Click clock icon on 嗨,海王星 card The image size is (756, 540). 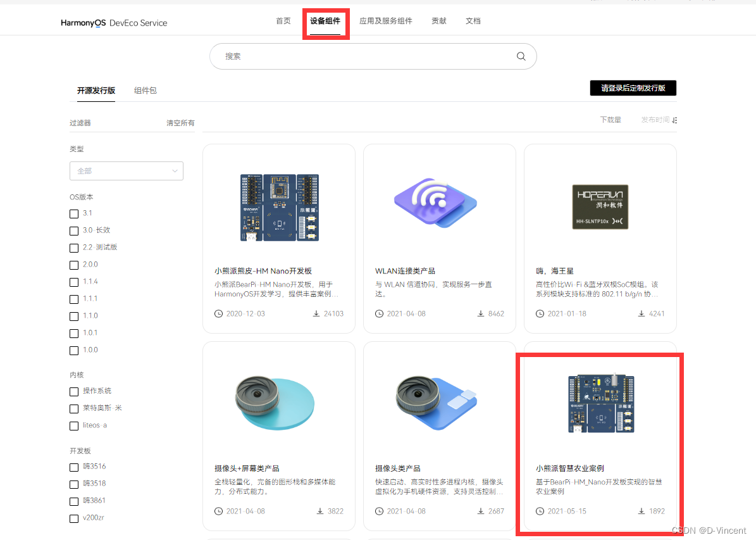[540, 313]
